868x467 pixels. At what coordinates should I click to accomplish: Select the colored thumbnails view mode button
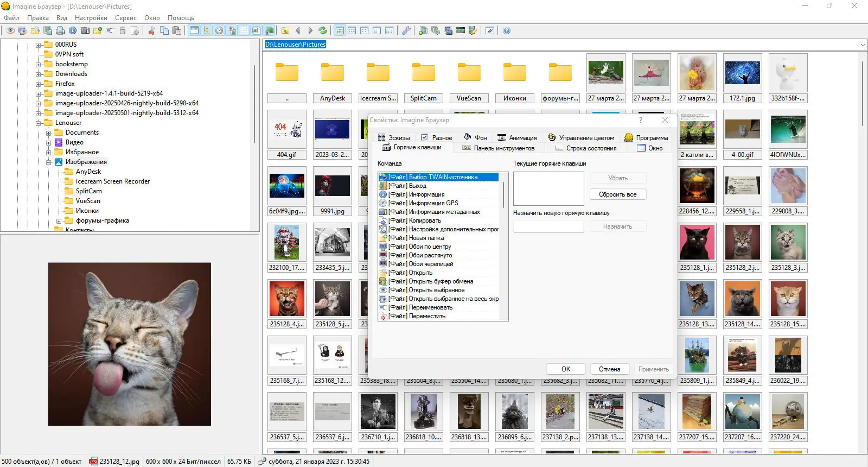(340, 30)
